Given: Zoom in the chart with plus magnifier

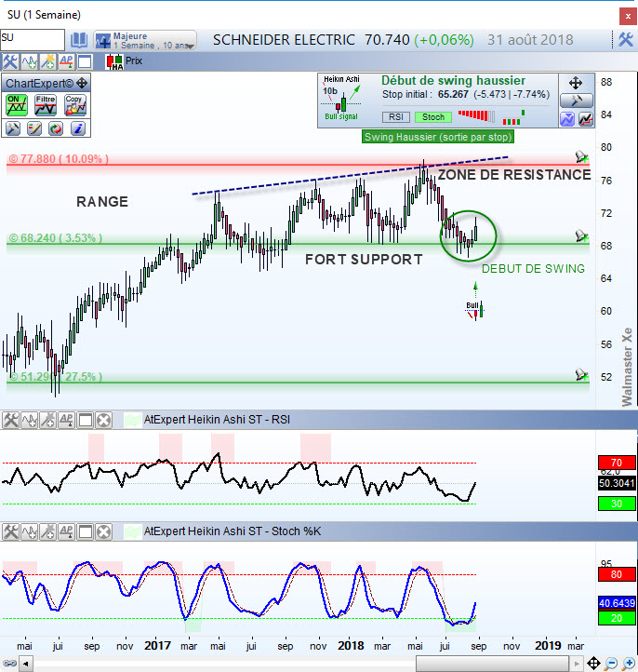Looking at the screenshot, I should pyautogui.click(x=628, y=664).
